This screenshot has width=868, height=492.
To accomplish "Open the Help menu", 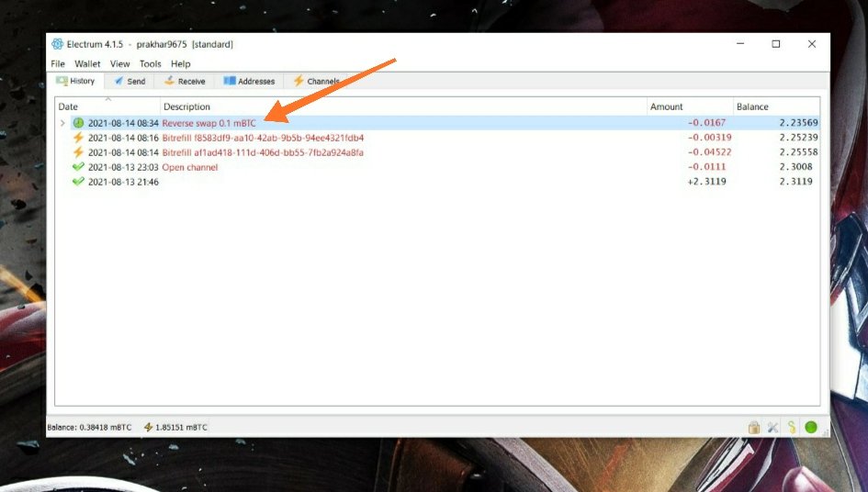I will pyautogui.click(x=180, y=63).
